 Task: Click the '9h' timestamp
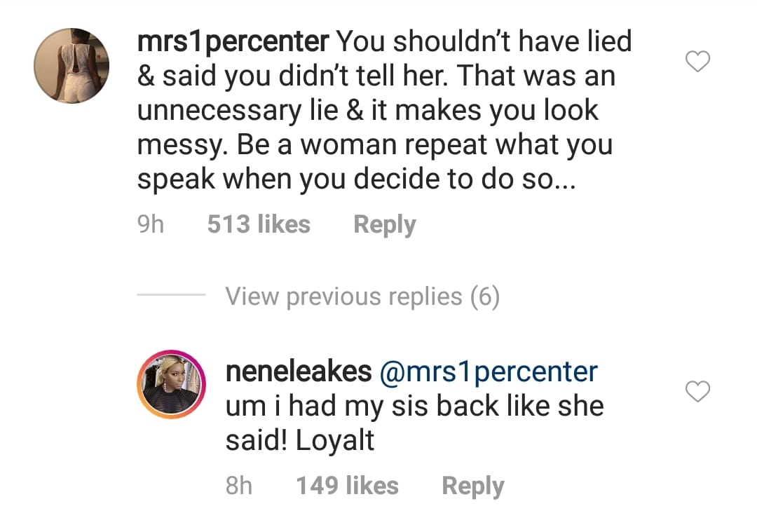[x=151, y=225]
